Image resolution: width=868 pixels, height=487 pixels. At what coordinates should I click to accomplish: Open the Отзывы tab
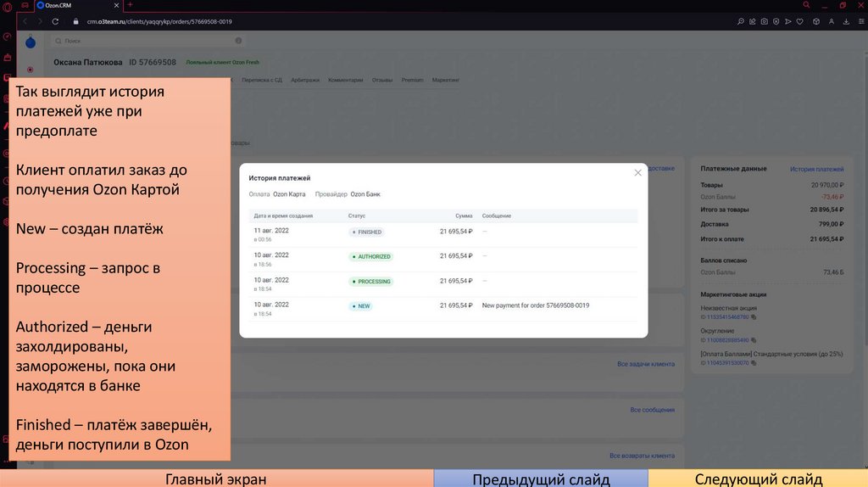pos(382,80)
